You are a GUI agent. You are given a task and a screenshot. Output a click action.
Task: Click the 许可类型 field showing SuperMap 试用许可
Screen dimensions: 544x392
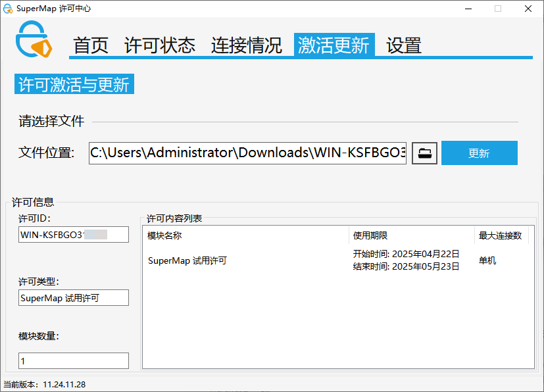click(74, 298)
